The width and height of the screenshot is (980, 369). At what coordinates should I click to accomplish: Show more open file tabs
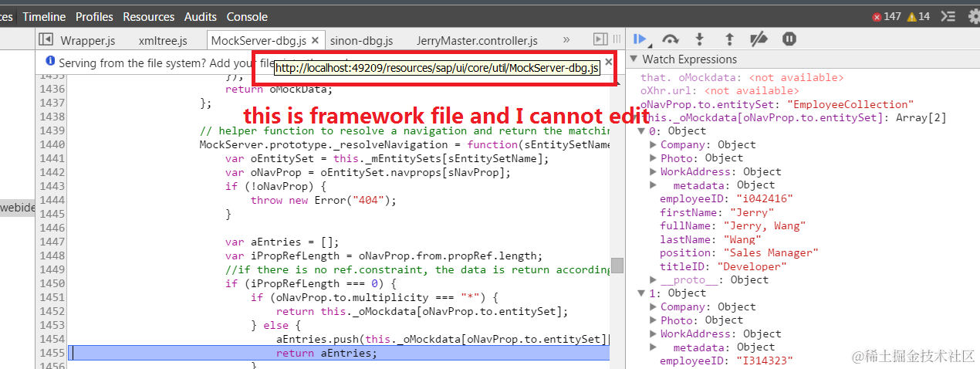pos(566,39)
